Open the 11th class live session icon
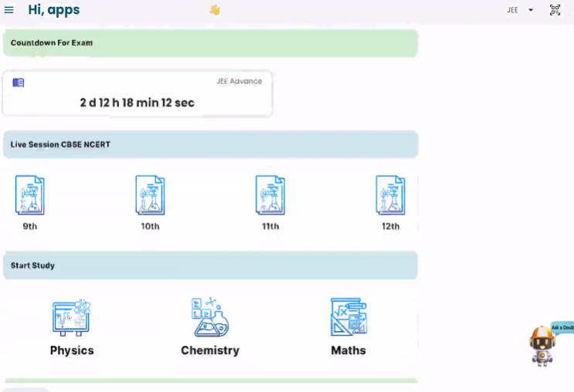The height and width of the screenshot is (392, 574). click(x=270, y=195)
